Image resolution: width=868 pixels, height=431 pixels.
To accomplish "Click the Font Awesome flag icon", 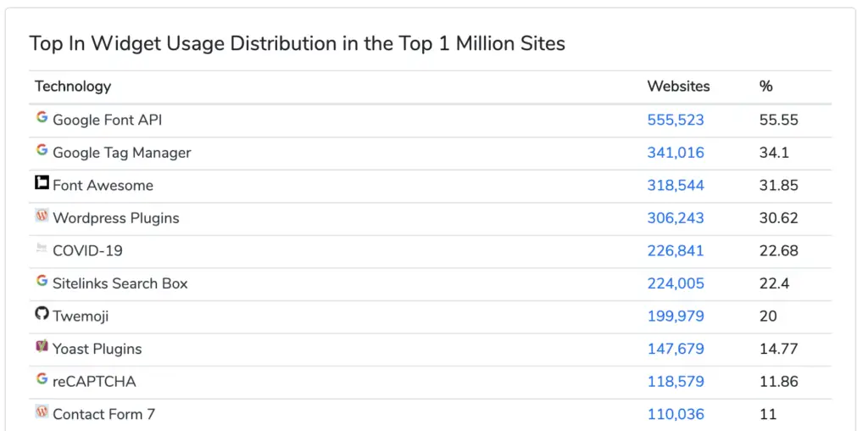I will pos(42,182).
